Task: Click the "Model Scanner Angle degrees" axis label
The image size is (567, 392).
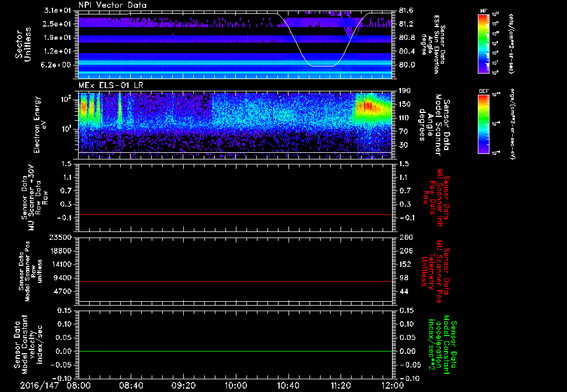Action: pos(434,125)
